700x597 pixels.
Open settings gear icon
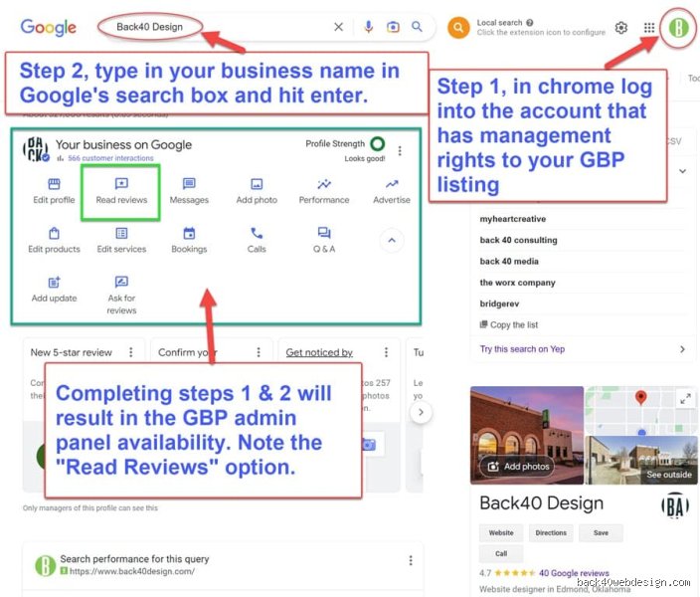621,28
